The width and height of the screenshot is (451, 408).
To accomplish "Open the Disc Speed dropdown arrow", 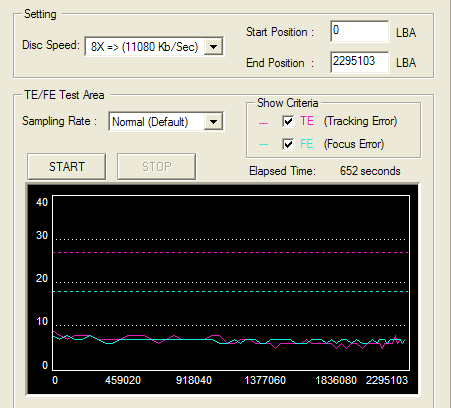I will 213,47.
